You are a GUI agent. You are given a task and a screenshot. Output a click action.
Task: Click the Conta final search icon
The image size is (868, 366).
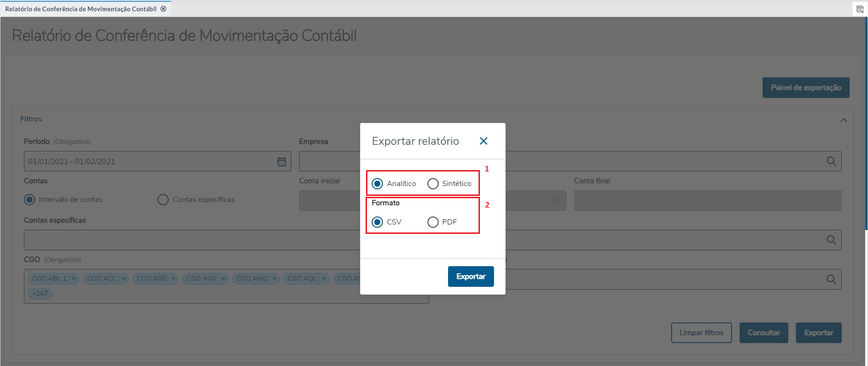click(x=831, y=201)
